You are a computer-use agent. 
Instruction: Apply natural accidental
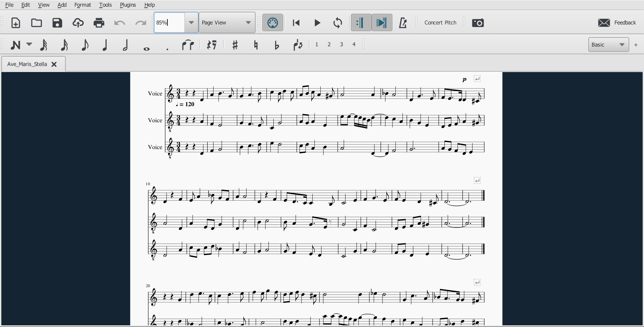[256, 45]
